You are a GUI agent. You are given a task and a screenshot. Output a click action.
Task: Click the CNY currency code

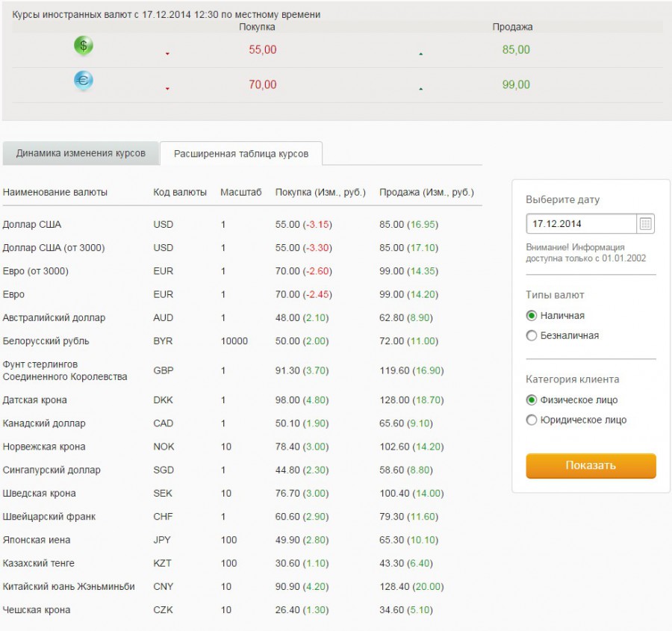pyautogui.click(x=164, y=586)
